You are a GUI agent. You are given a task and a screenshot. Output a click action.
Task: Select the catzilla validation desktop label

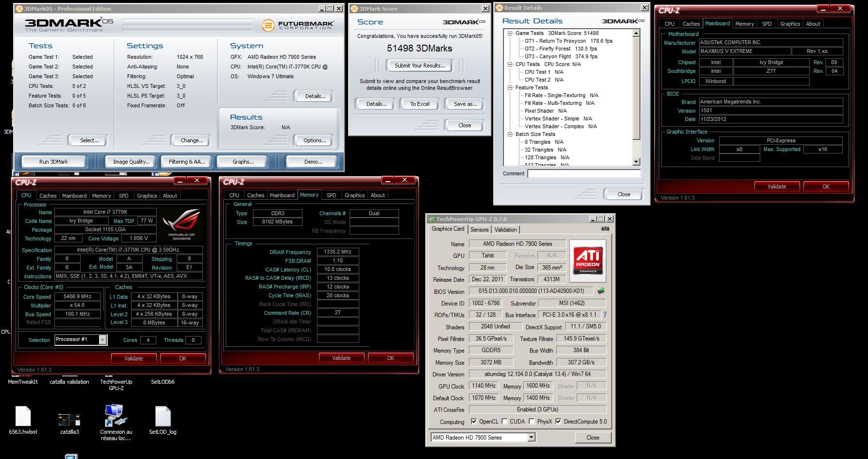point(69,382)
